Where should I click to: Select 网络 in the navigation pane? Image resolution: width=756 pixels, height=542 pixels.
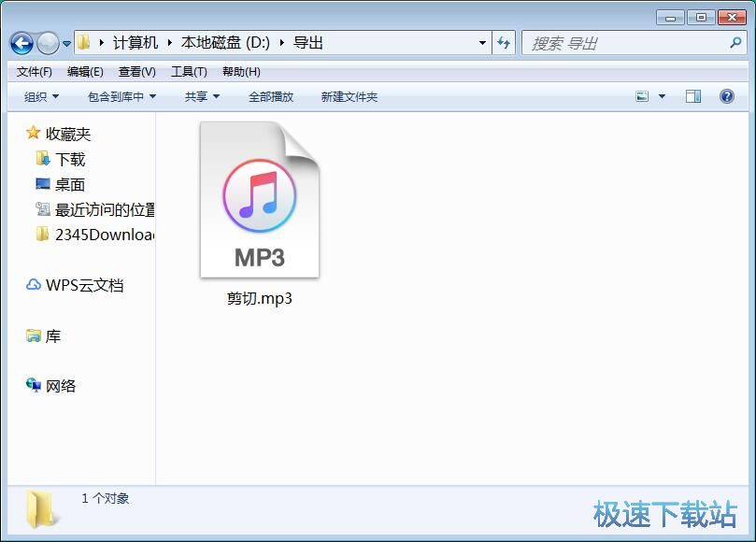[x=61, y=386]
